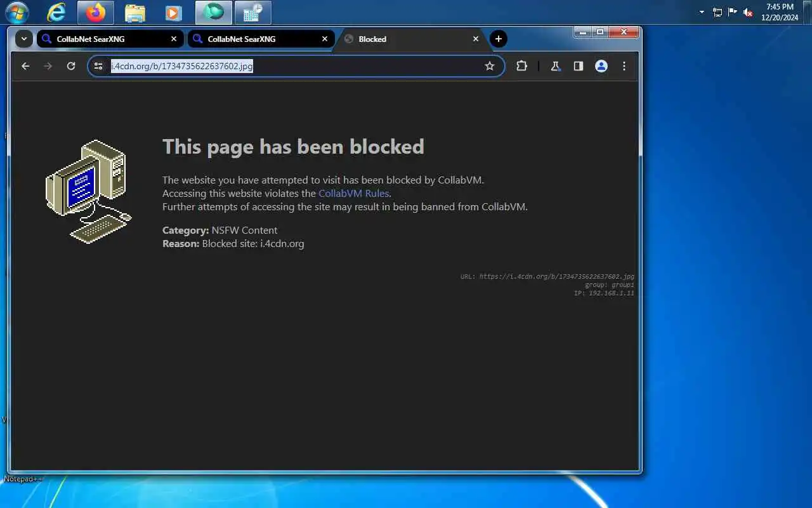
Task: Select the Blocked tab
Action: pos(412,39)
